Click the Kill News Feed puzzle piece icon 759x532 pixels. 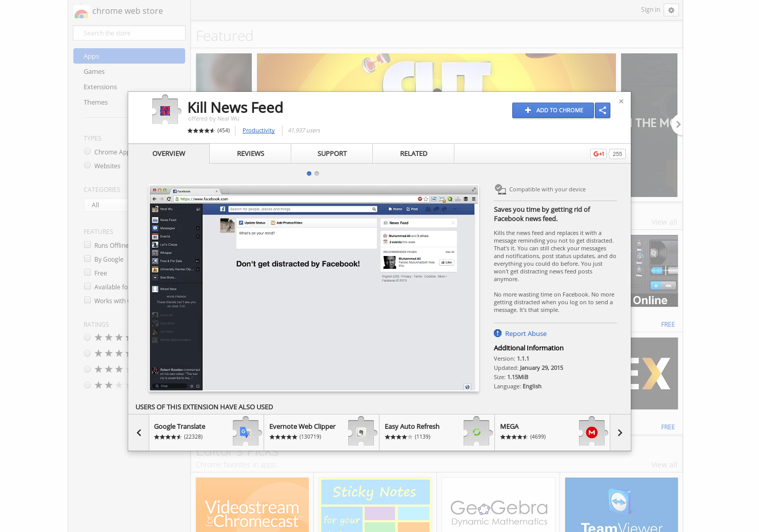165,109
